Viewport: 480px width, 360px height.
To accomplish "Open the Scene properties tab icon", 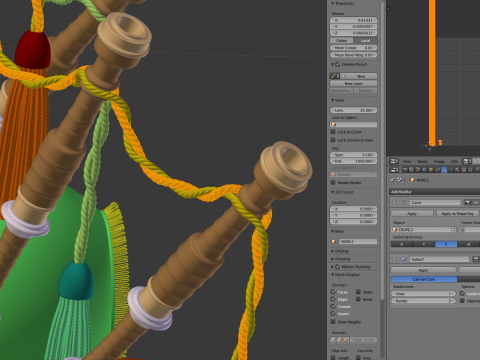I will pyautogui.click(x=418, y=170).
